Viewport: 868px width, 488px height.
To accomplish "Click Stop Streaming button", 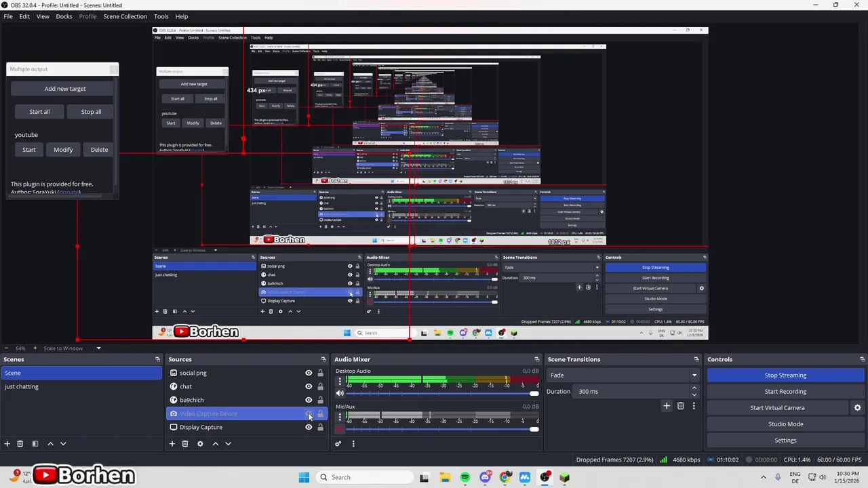I will click(785, 375).
